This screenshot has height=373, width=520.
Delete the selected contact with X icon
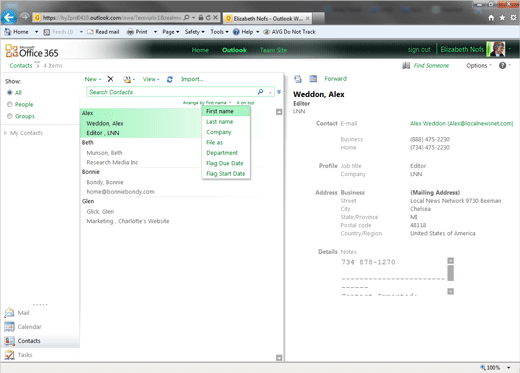(110, 79)
